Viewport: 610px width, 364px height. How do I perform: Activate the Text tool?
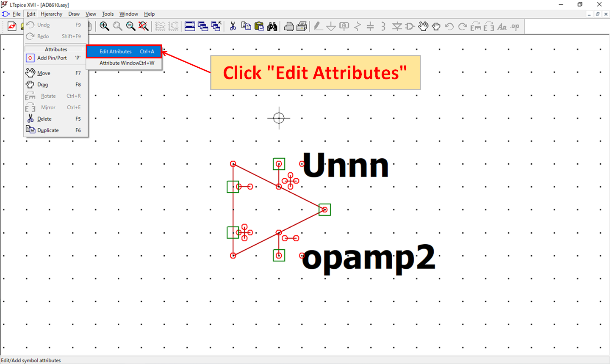(x=502, y=26)
